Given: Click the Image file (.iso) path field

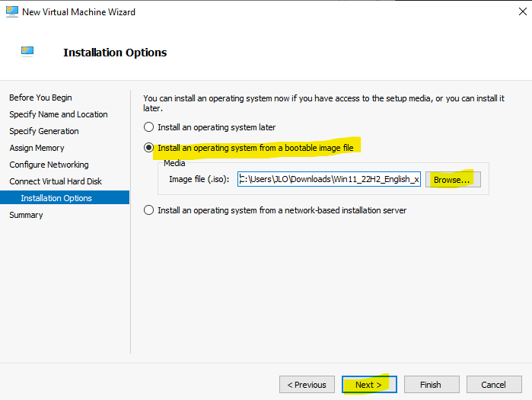Looking at the screenshot, I should click(329, 179).
